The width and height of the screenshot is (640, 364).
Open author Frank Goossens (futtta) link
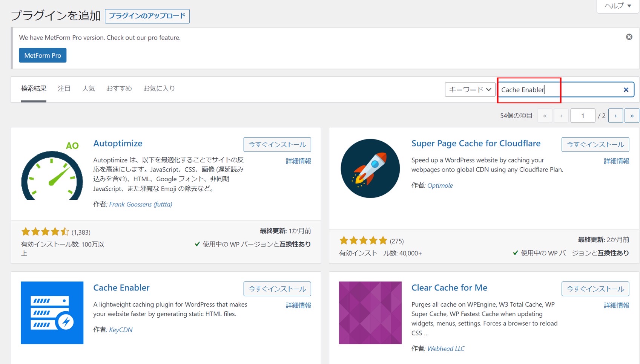(x=141, y=204)
